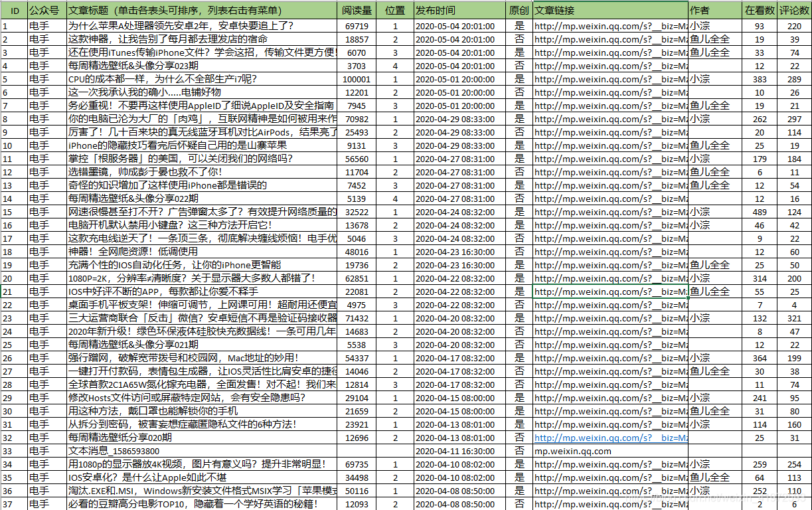
Task: Select the read count 48016
Action: 357,252
